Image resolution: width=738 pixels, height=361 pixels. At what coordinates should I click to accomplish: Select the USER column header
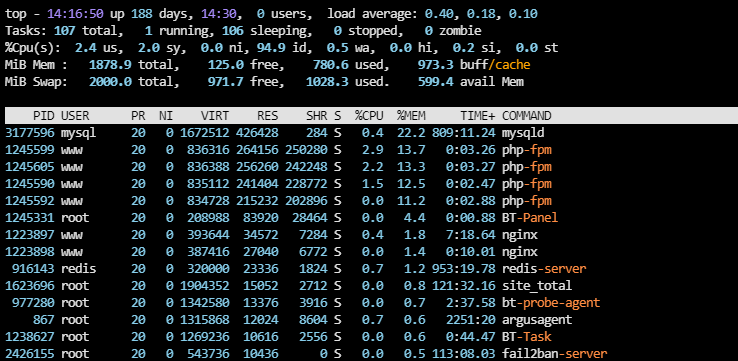click(x=75, y=116)
